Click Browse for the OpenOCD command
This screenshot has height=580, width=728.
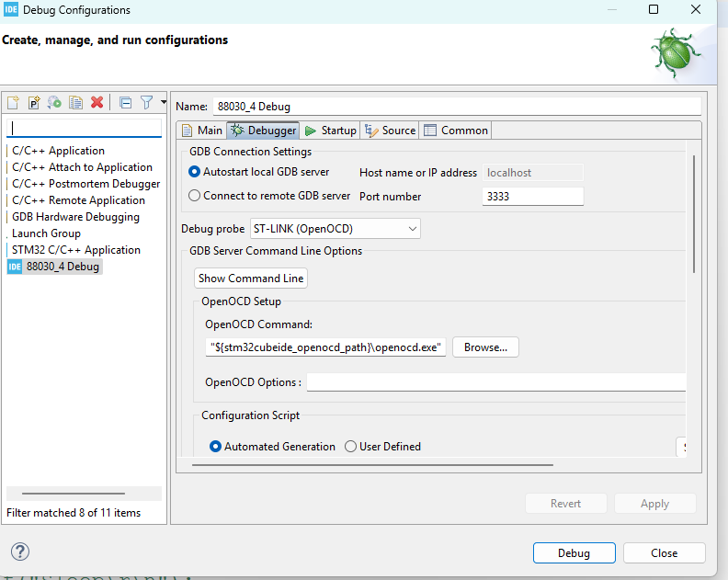(x=485, y=347)
